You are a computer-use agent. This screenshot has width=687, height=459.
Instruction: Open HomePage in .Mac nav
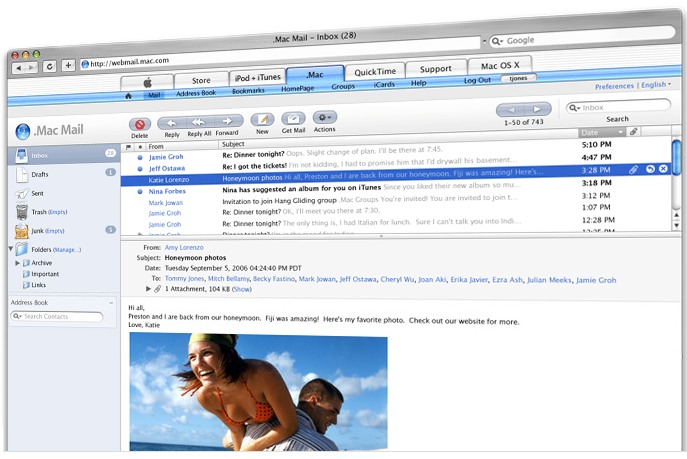[x=297, y=88]
